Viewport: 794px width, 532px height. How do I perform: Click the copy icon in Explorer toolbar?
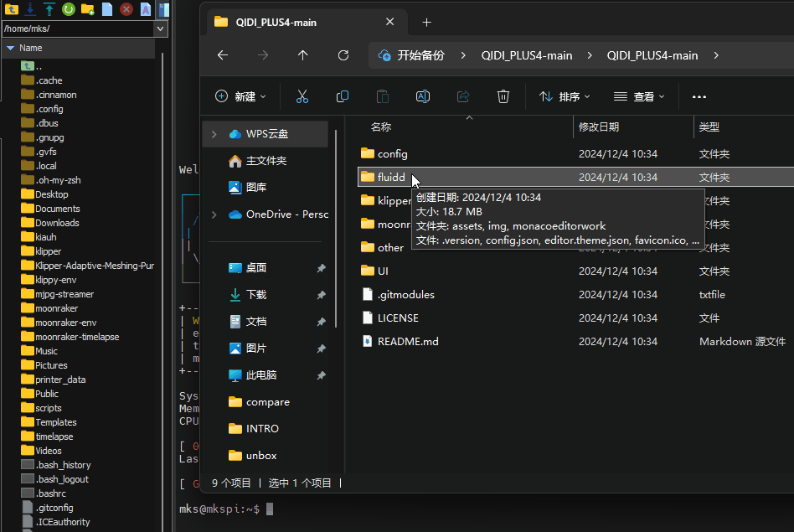(x=343, y=96)
